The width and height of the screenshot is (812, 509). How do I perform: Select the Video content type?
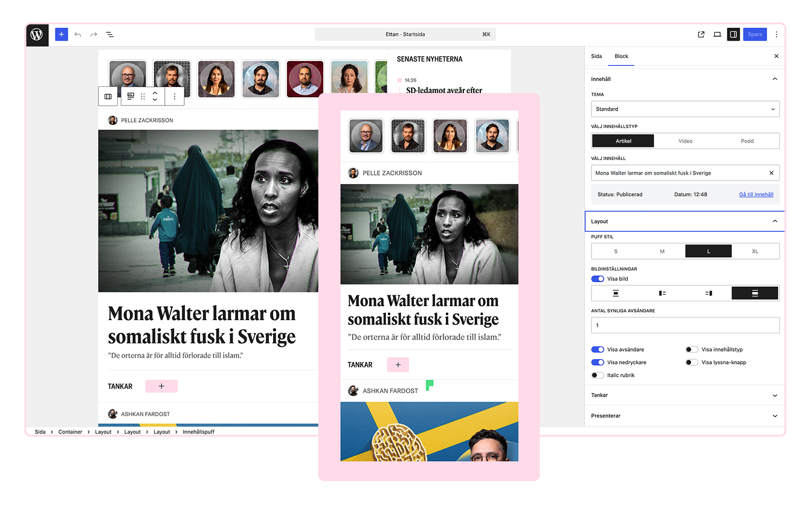(x=685, y=141)
